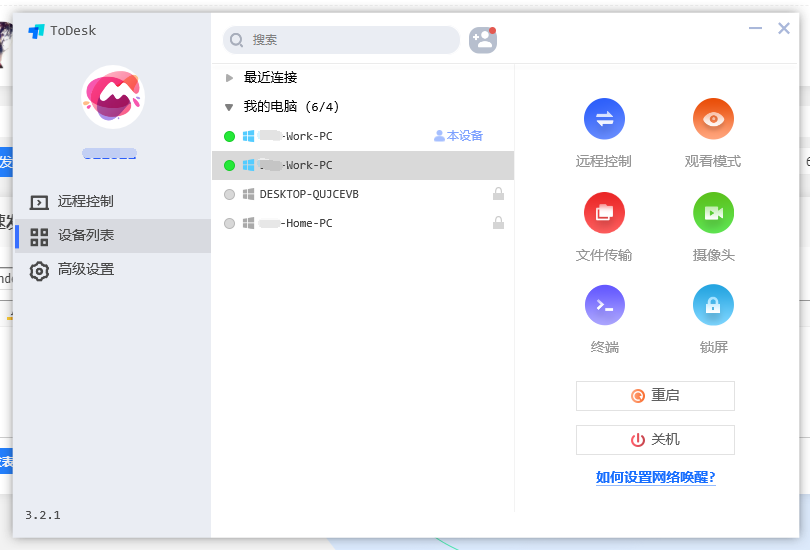Open the 如何设置网络唤醒? link
Viewport: 810px width, 550px height.
tap(656, 477)
